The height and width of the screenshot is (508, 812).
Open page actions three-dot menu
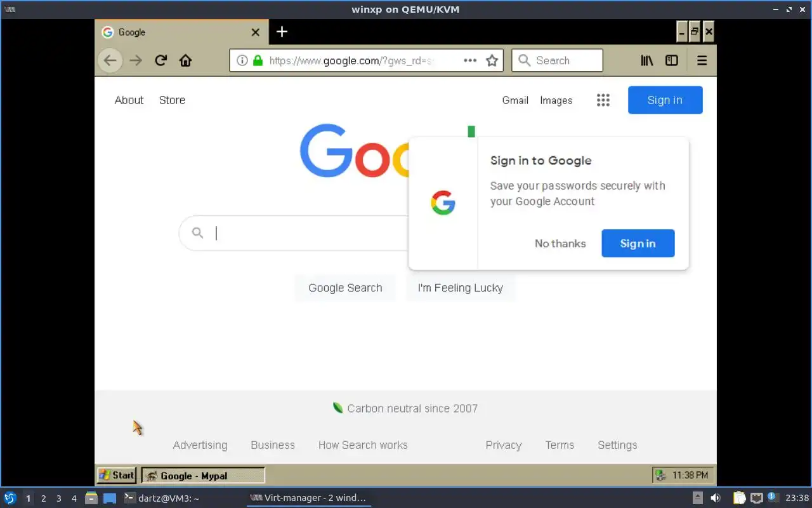470,60
